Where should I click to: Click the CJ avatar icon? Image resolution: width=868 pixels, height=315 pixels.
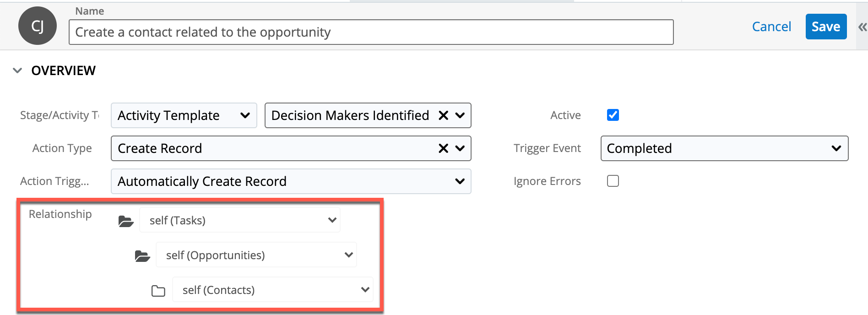38,26
